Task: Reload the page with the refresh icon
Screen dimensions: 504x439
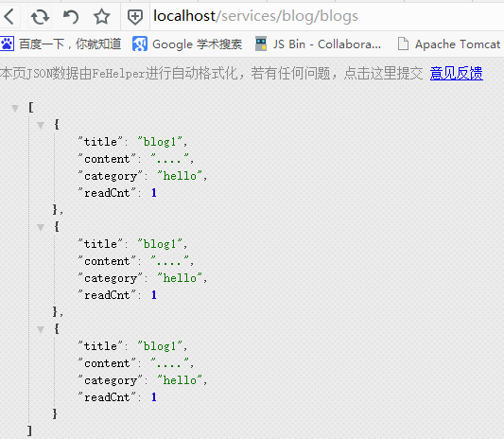Action: pos(40,17)
